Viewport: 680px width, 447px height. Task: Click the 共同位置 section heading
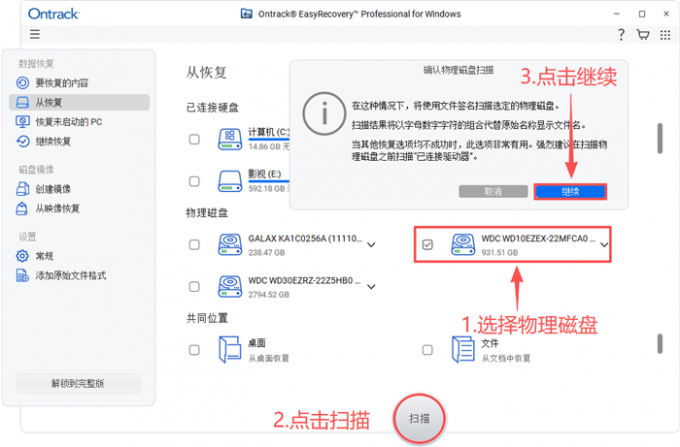(207, 318)
